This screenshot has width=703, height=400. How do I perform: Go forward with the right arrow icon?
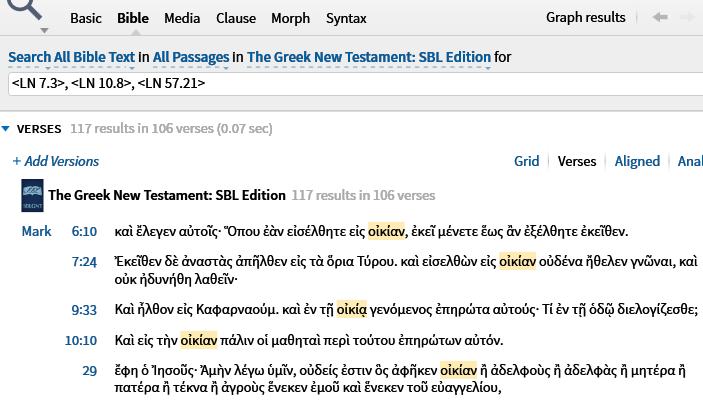coord(689,17)
